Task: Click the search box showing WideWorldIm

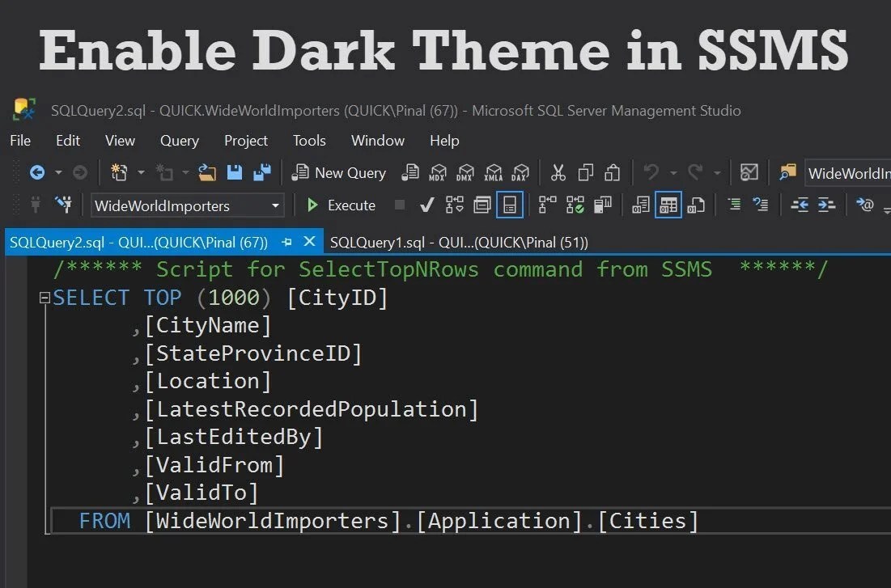Action: coord(847,173)
